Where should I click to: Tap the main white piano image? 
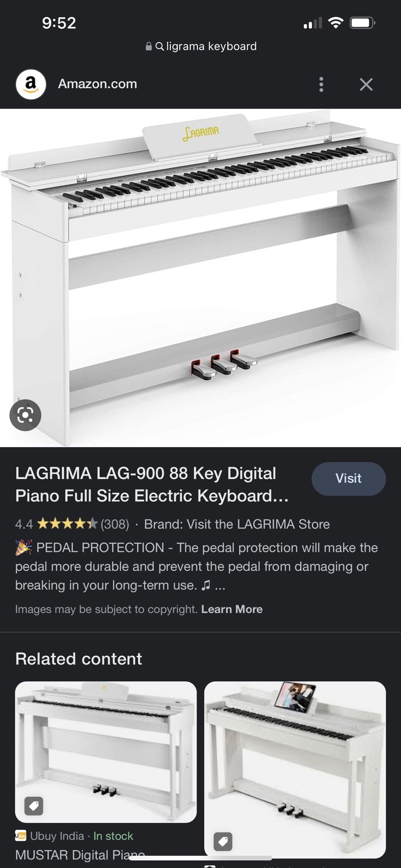pyautogui.click(x=200, y=278)
